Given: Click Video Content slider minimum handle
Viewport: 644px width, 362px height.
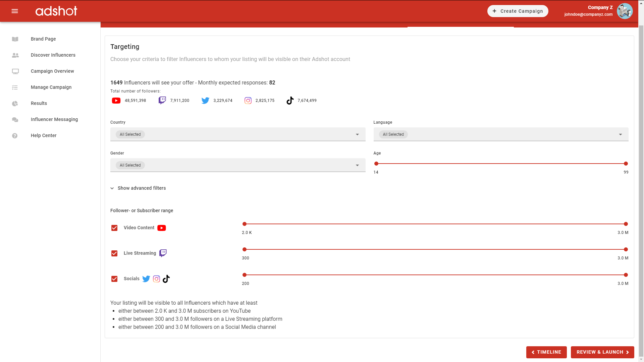Looking at the screenshot, I should [245, 224].
